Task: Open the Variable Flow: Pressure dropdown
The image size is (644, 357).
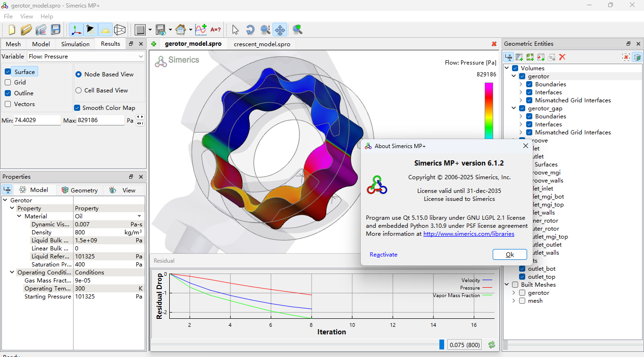Action: [x=86, y=57]
